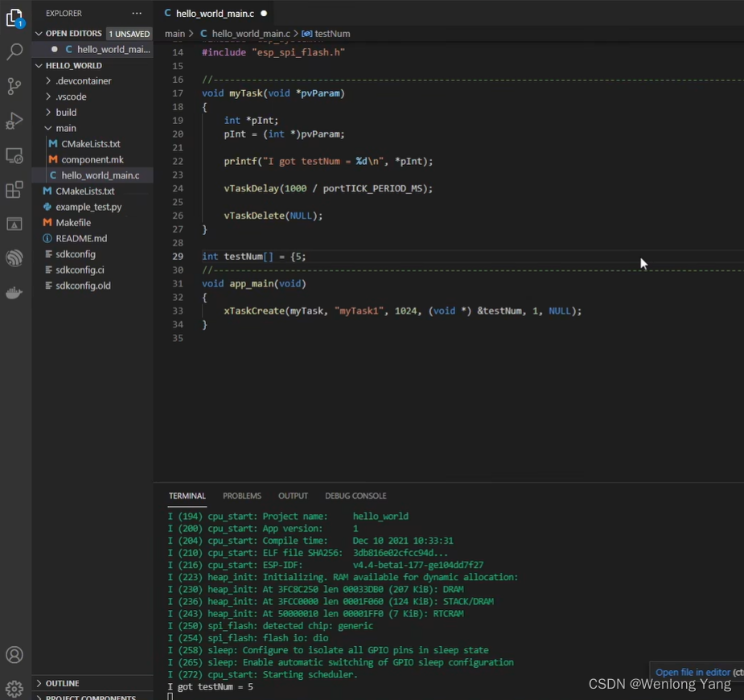Click 'Open file in editor' link
Screen dimensions: 744x700
click(693, 672)
